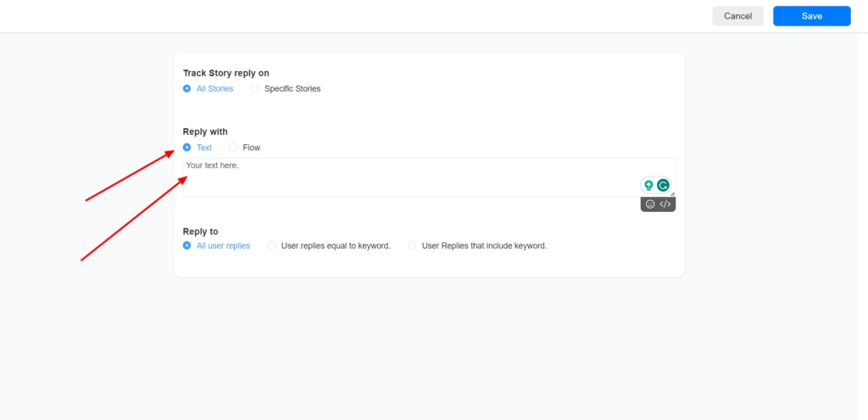
Task: Click the textarea resize handle corner
Action: 672,193
